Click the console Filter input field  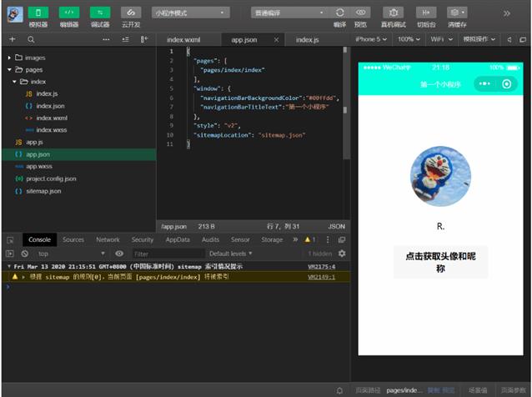click(x=168, y=254)
